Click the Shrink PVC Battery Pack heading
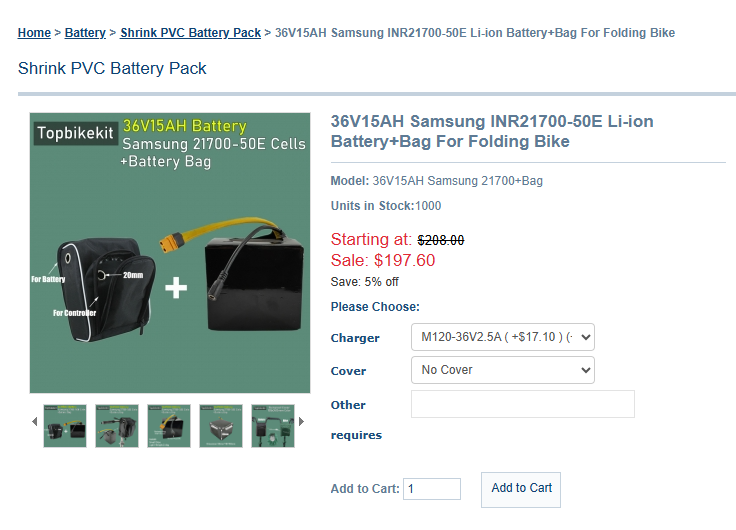The image size is (736, 530). point(112,69)
